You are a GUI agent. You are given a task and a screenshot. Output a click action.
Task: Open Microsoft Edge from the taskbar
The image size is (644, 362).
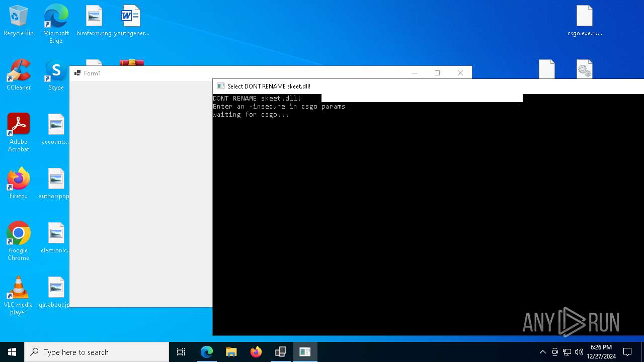207,352
